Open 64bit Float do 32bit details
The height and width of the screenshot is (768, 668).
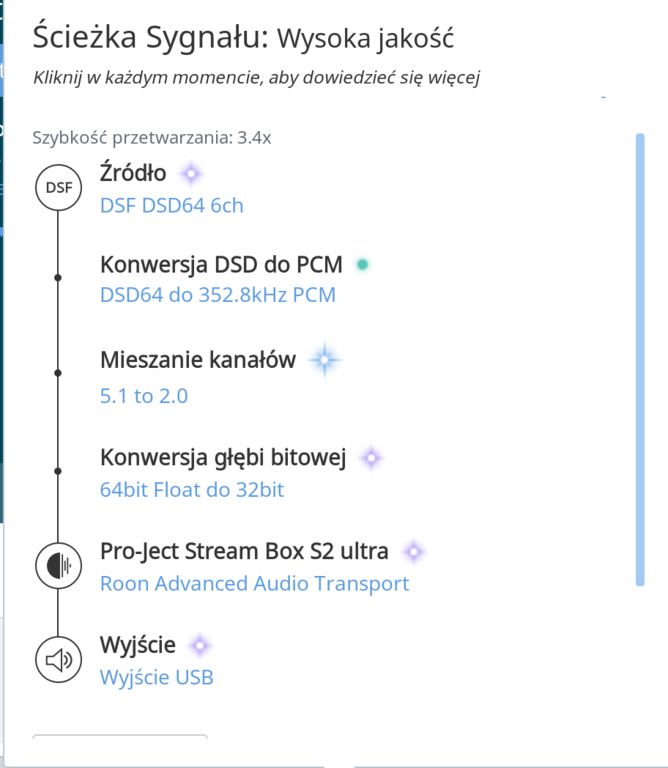pyautogui.click(x=192, y=490)
